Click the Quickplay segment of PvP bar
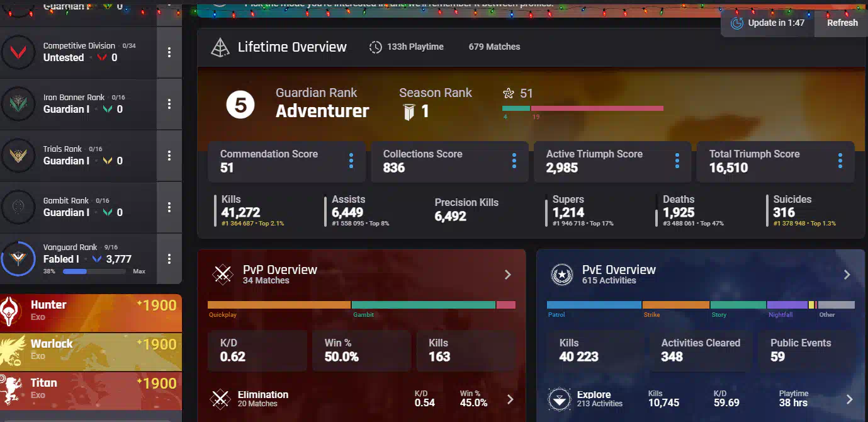 tap(279, 305)
